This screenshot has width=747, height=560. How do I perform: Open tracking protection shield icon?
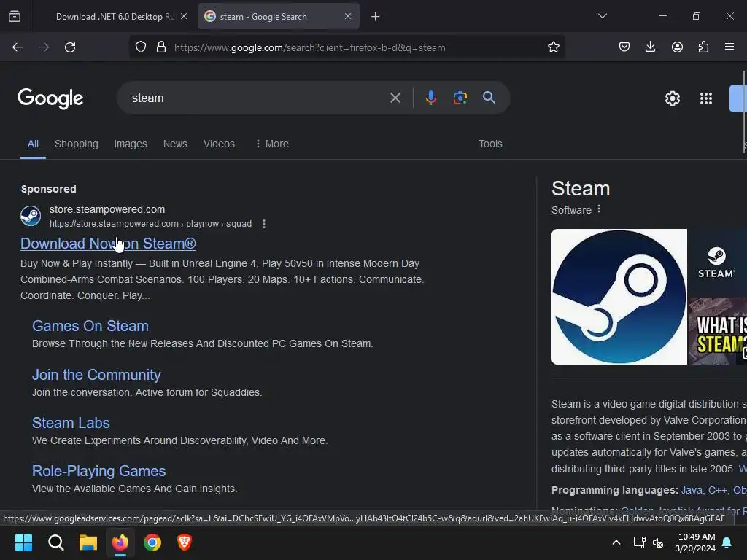(141, 47)
